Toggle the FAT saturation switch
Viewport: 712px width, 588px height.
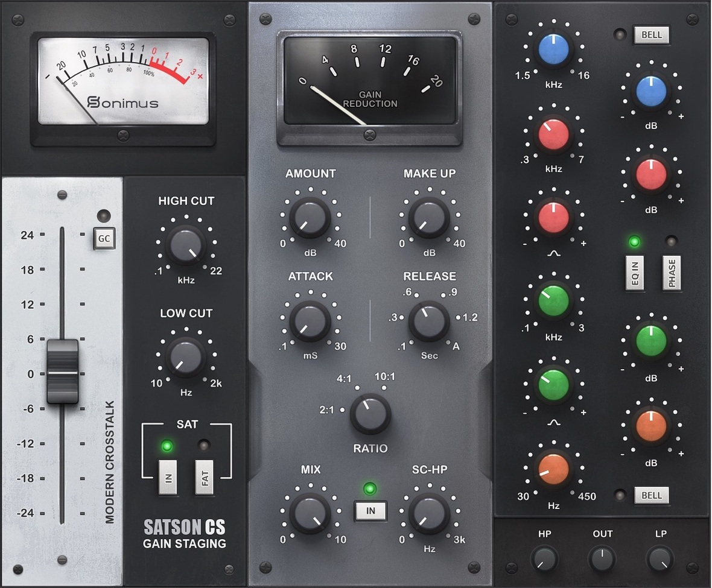point(205,477)
